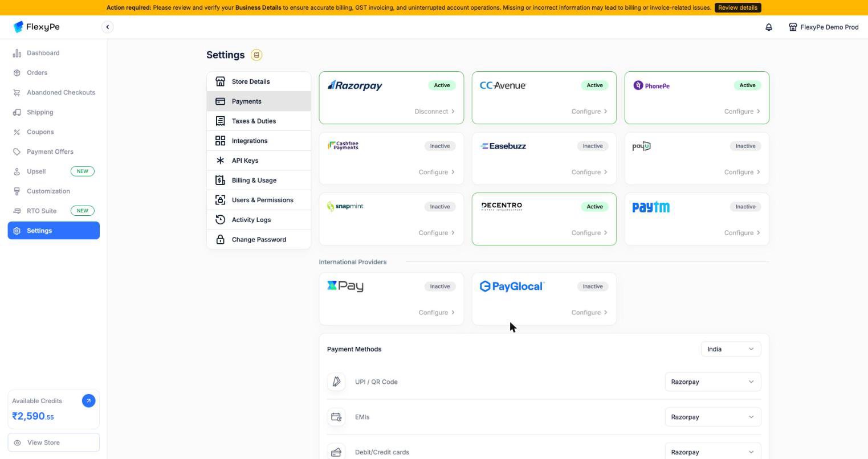Screen dimensions: 868x459
Task: Configure the CCAvenue provider
Action: click(589, 112)
